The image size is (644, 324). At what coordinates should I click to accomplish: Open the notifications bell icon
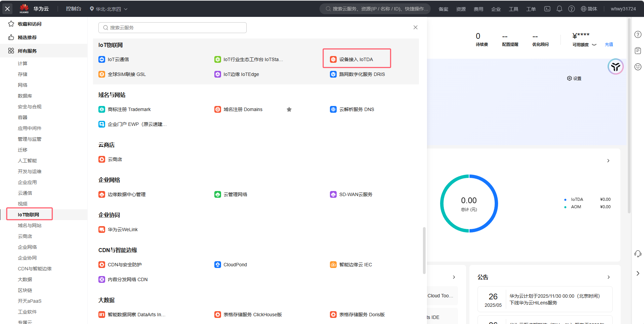(559, 9)
